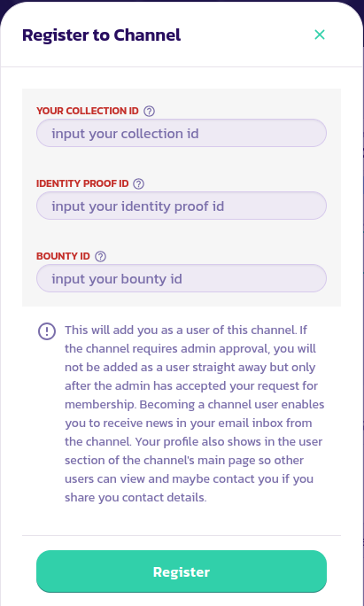Click the Register to Channel heading
364x606 pixels.
[101, 35]
